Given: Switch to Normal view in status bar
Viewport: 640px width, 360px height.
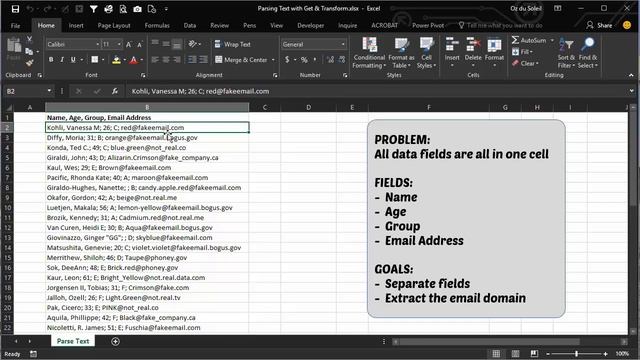Looking at the screenshot, I should click(496, 353).
